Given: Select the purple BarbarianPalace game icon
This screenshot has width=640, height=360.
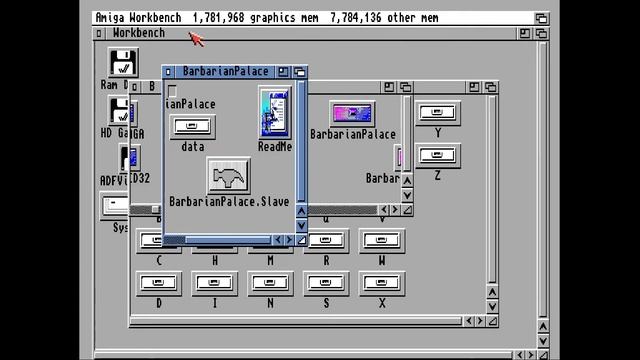Looking at the screenshot, I should pos(352,113).
